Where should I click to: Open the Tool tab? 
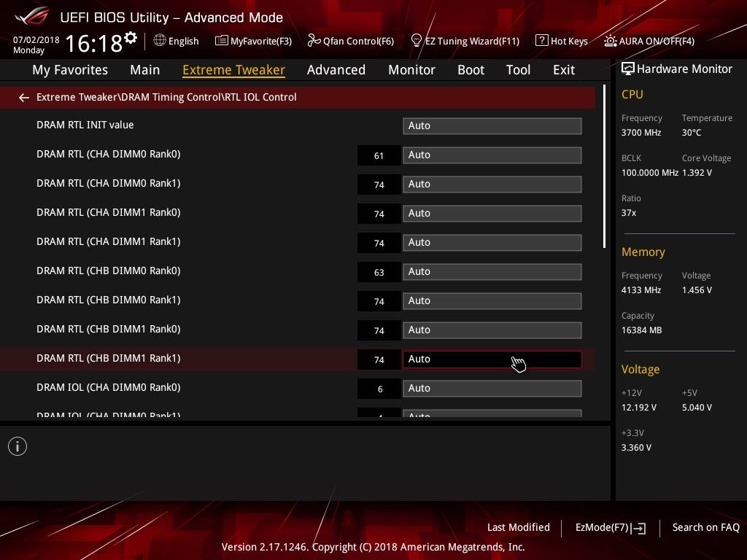click(519, 70)
